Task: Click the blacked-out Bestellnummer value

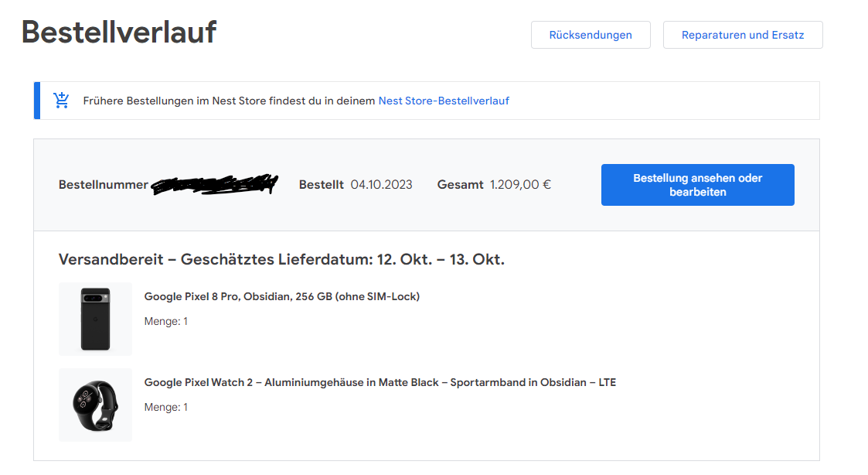Action: (x=214, y=185)
